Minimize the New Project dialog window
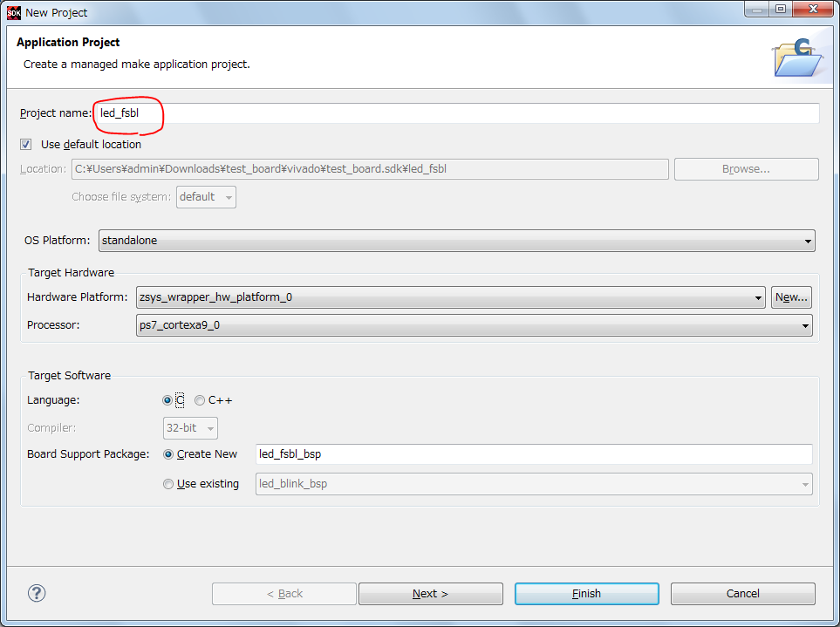 (755, 10)
